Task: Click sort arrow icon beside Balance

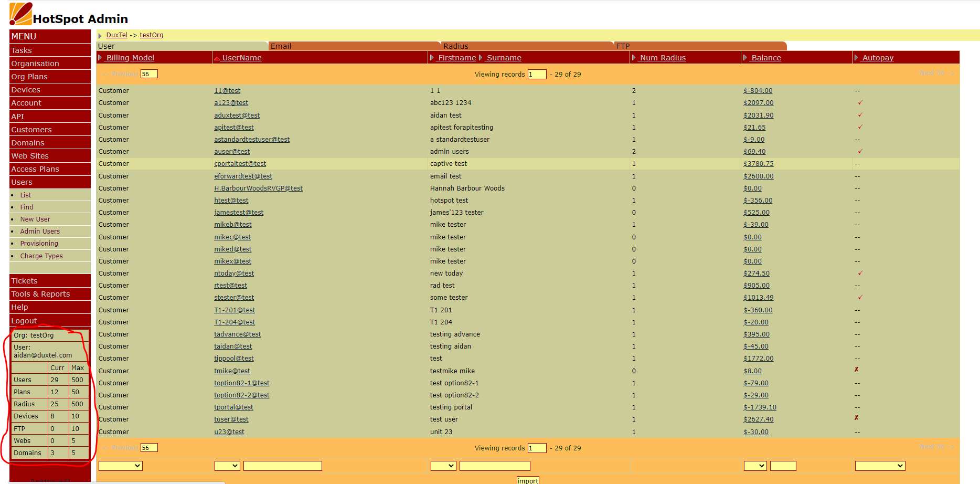Action: 745,58
